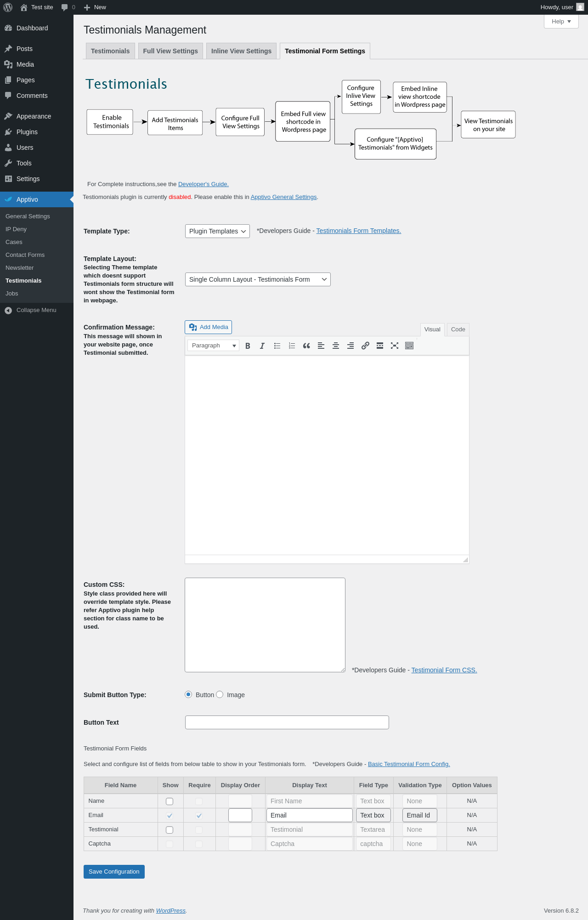Apply blockquote formatting

tap(306, 346)
